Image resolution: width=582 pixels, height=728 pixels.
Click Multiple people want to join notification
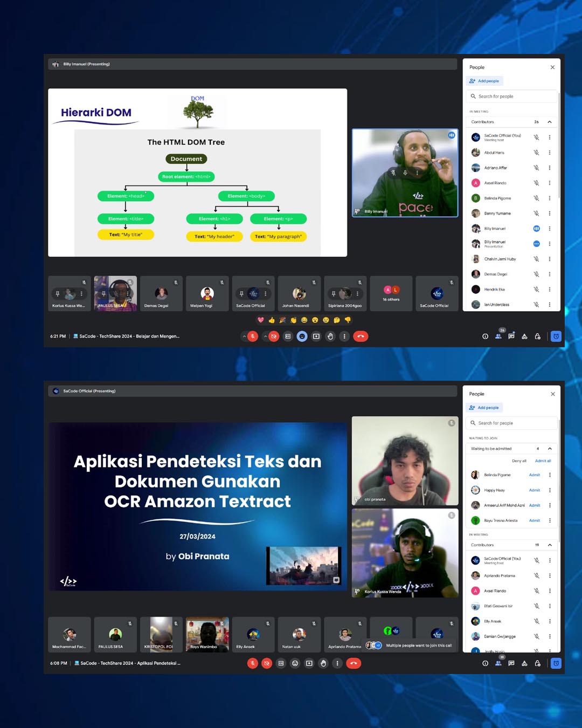(x=410, y=645)
